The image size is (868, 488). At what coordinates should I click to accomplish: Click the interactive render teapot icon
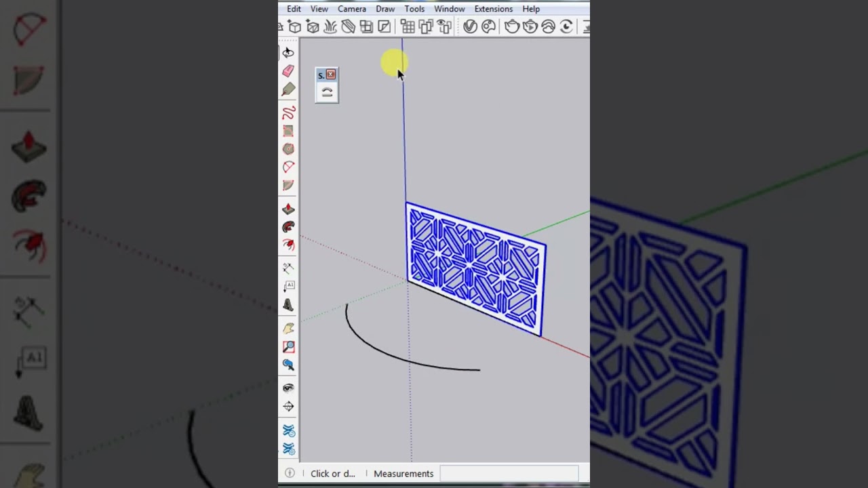pos(530,26)
